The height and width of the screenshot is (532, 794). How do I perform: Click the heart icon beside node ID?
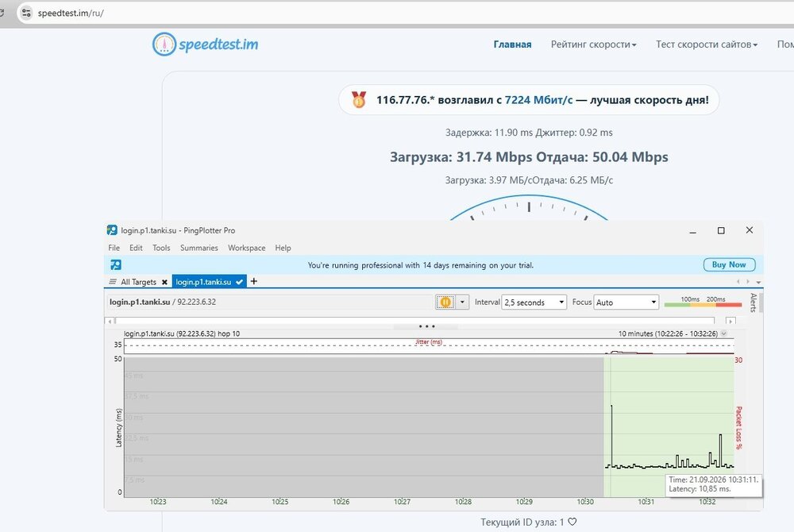(x=572, y=522)
